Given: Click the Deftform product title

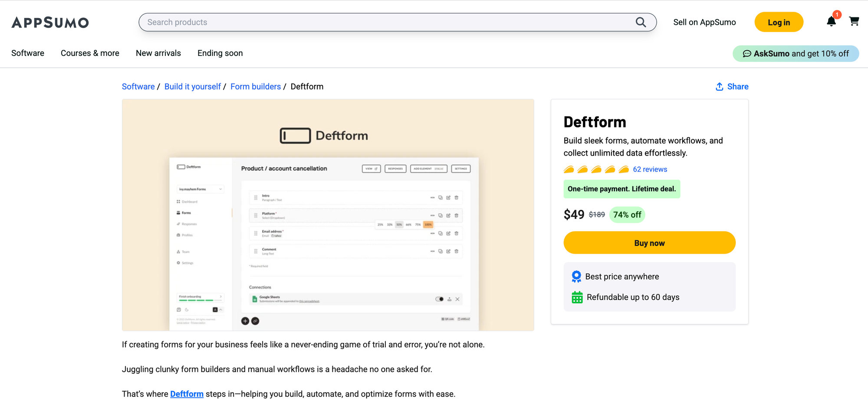Looking at the screenshot, I should click(595, 122).
